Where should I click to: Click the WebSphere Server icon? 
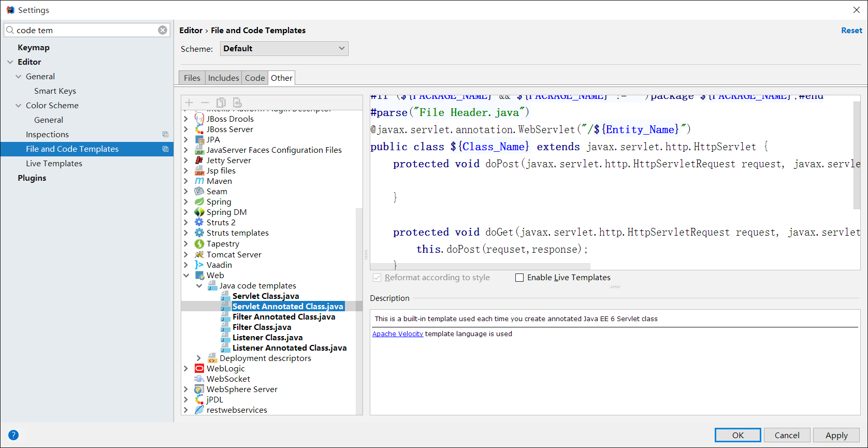tap(199, 389)
